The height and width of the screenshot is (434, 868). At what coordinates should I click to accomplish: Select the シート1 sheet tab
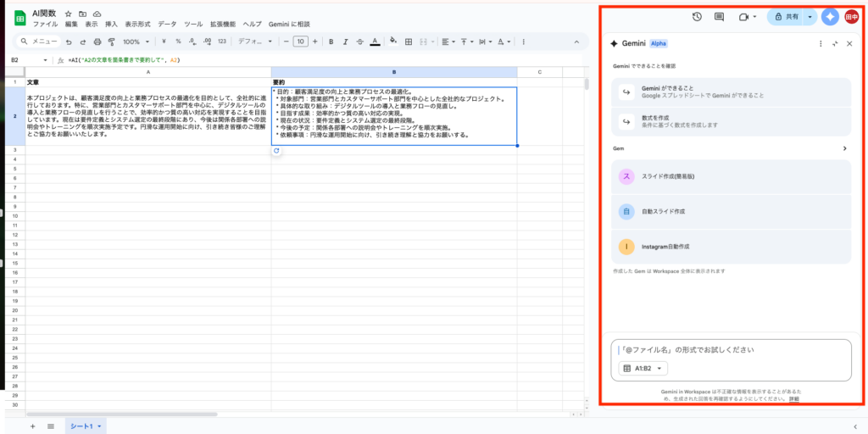point(86,426)
